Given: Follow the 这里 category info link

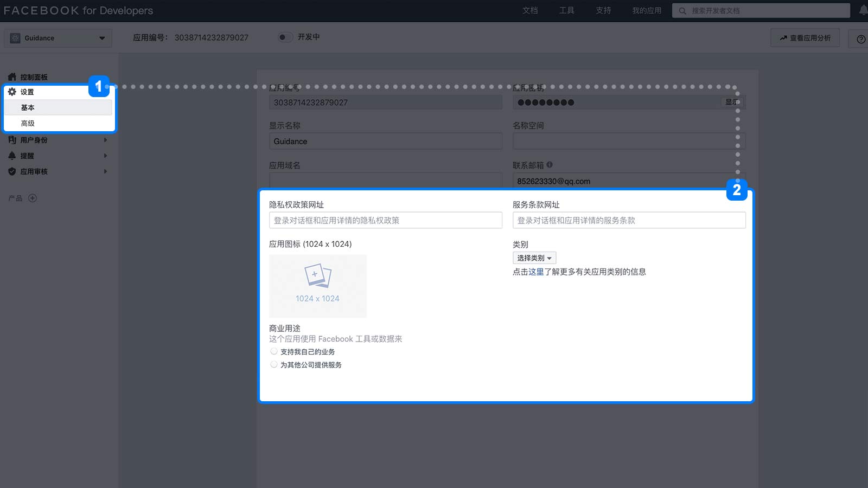Looking at the screenshot, I should 536,272.
